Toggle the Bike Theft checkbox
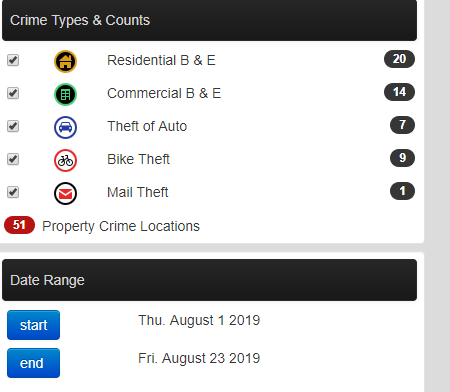Screen dimensions: 450x392 pyautogui.click(x=13, y=159)
